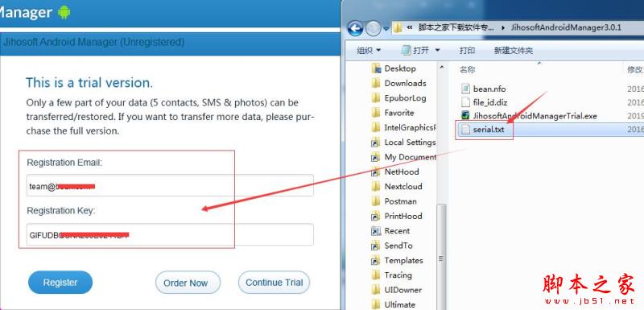Select the bean.nfo file
The width and height of the screenshot is (644, 310).
tap(489, 89)
